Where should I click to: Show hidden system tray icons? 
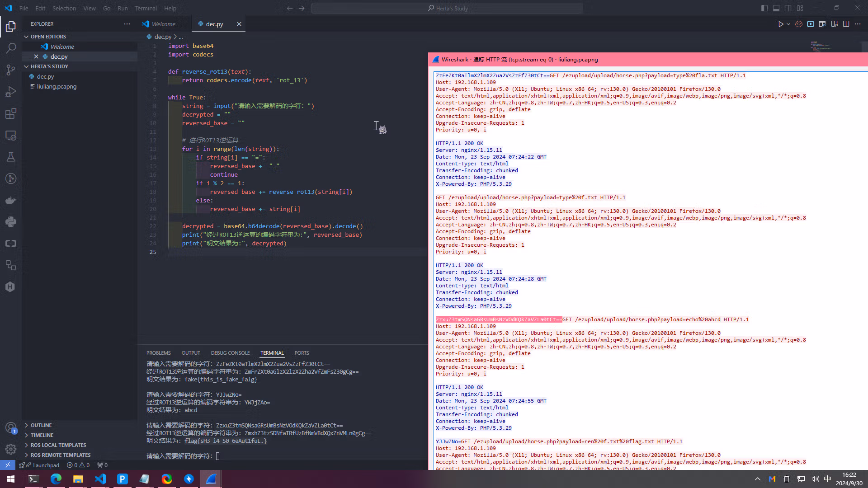point(758,479)
